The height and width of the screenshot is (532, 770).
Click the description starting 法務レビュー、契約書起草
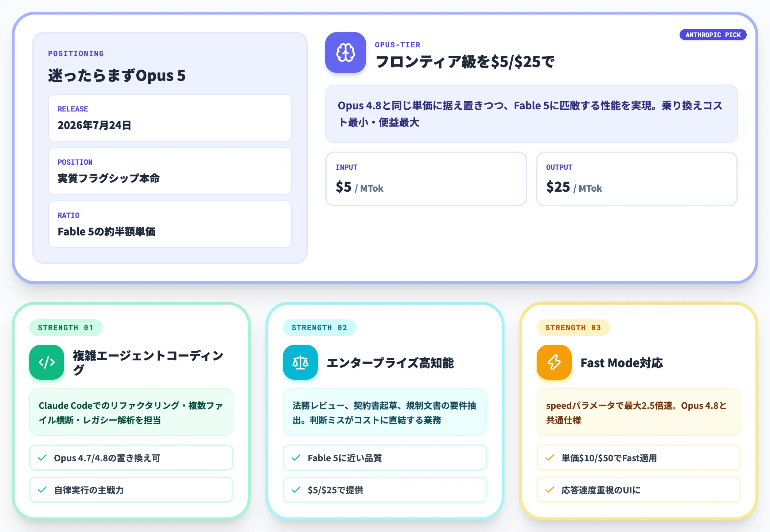[x=384, y=412]
